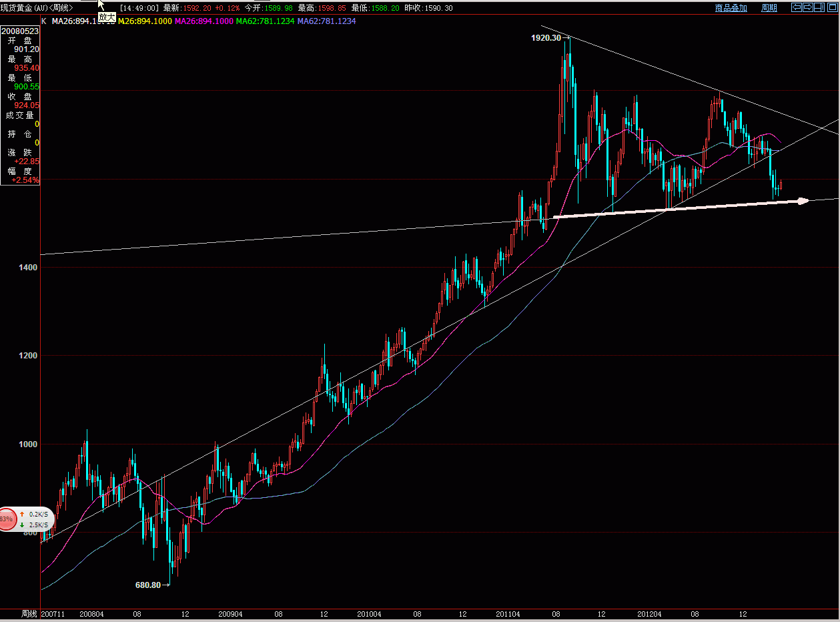Click the 今开:1589.98 opening value
840x622 pixels.
pyautogui.click(x=268, y=8)
